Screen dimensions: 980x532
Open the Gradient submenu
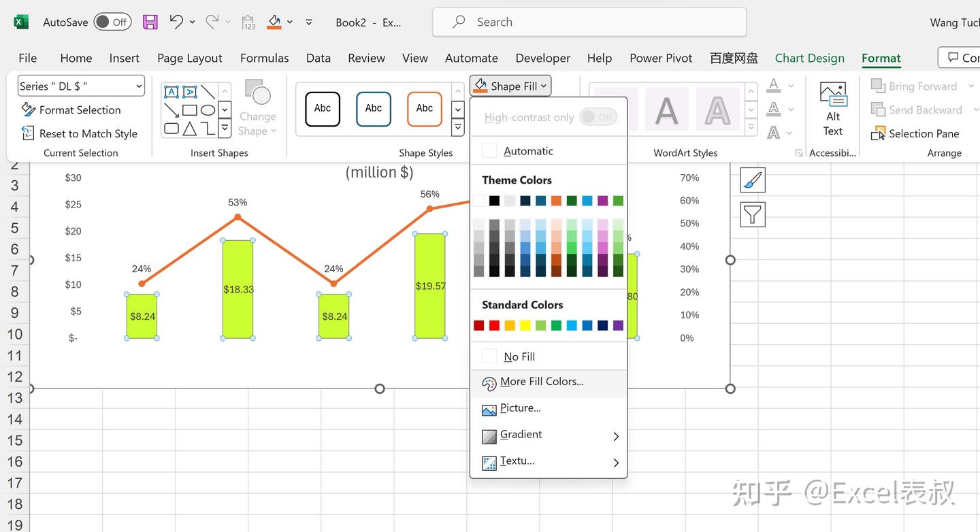[549, 435]
